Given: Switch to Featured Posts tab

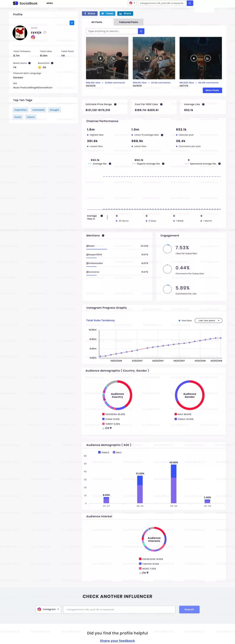Looking at the screenshot, I should 128,22.
